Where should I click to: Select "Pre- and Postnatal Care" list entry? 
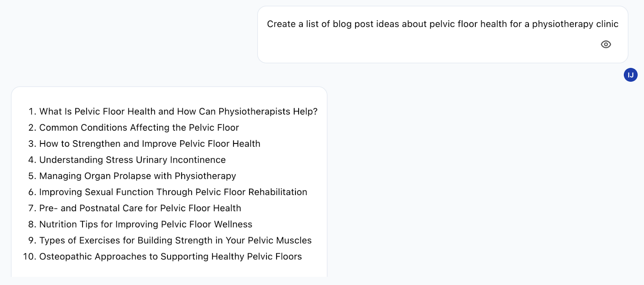pyautogui.click(x=140, y=208)
